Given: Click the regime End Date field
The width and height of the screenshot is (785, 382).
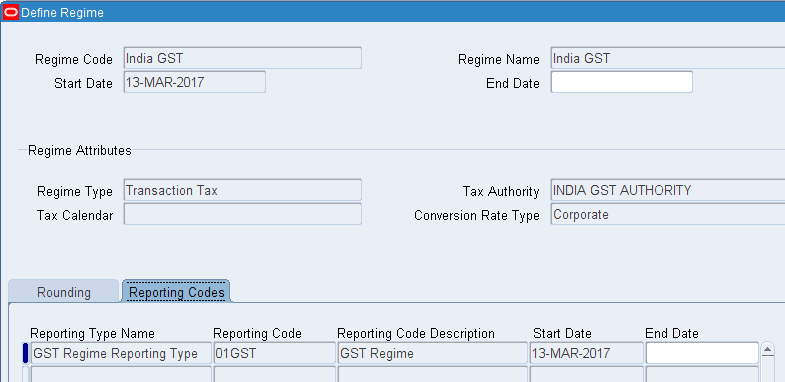Looking at the screenshot, I should (621, 82).
